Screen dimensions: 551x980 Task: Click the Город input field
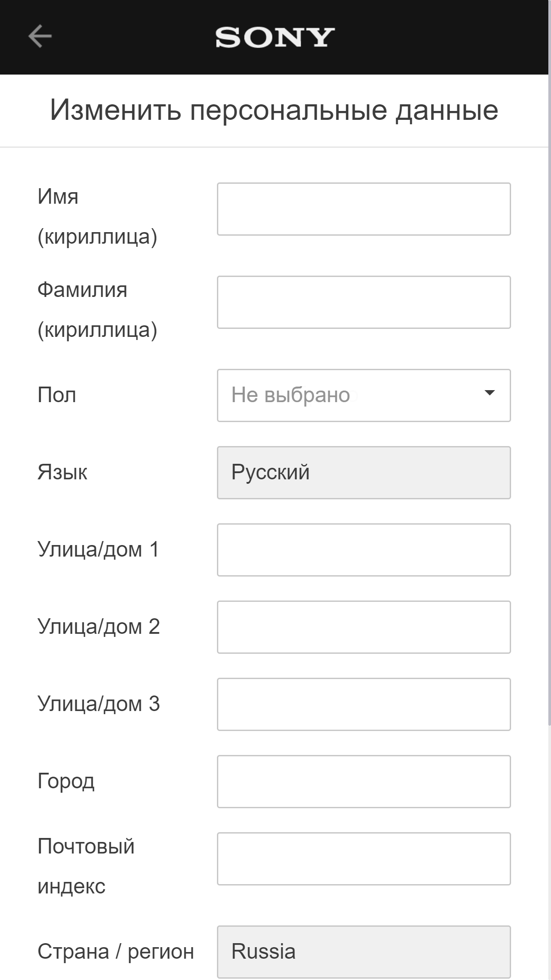363,781
